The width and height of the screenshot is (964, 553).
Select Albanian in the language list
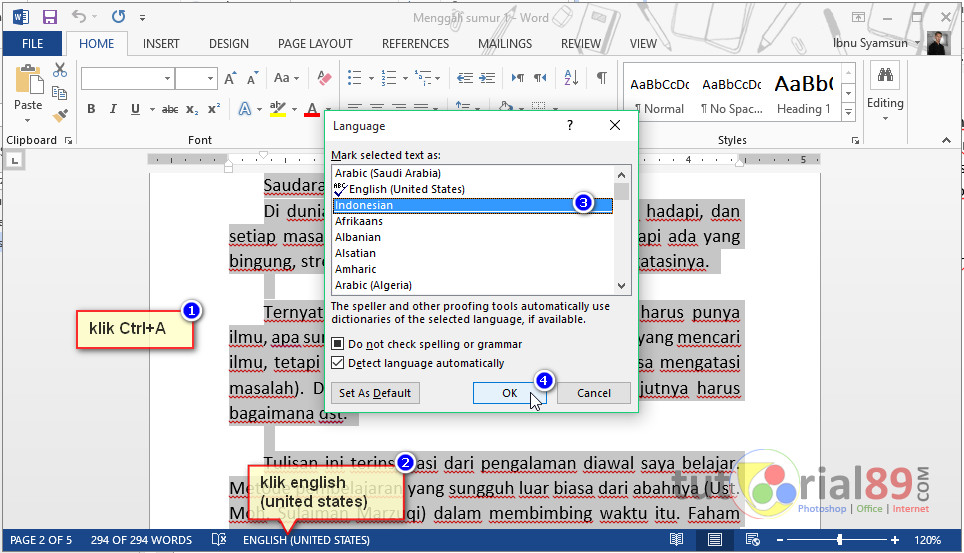[x=358, y=237]
